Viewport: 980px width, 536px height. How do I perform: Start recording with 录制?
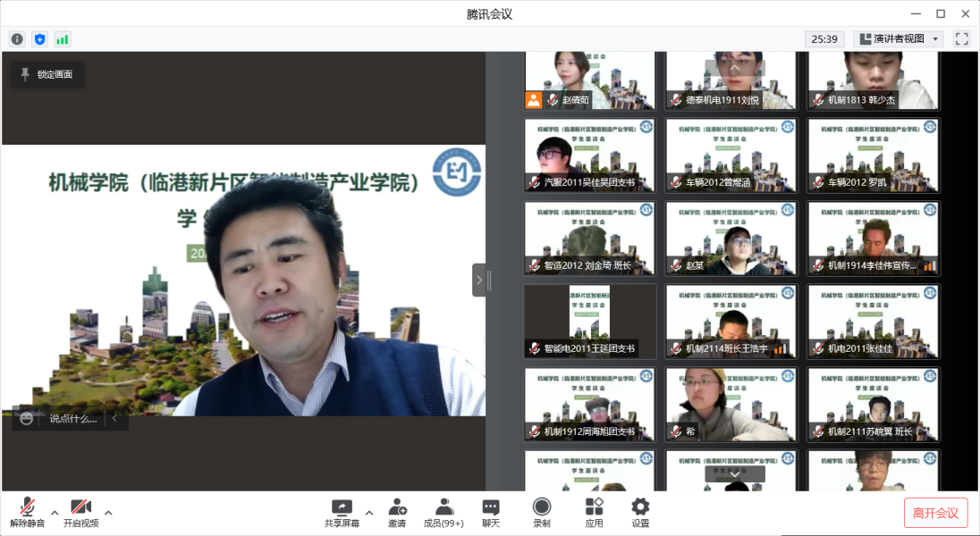[542, 513]
